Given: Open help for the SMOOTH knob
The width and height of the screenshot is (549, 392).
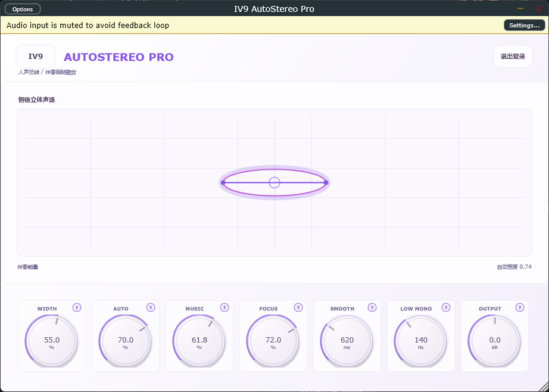Looking at the screenshot, I should point(372,307).
